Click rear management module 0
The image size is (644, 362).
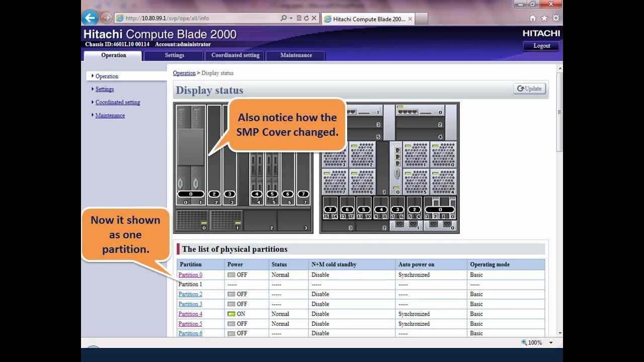click(x=396, y=168)
